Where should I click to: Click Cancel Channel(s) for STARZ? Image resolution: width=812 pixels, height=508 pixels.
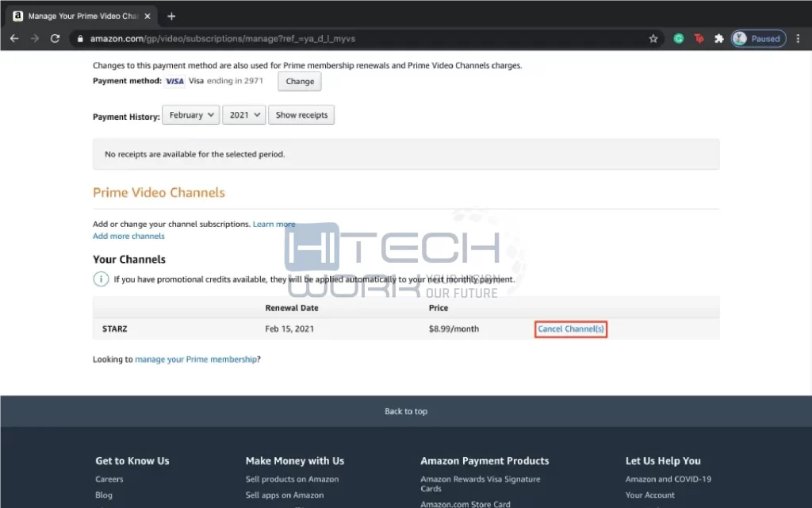[x=571, y=329]
